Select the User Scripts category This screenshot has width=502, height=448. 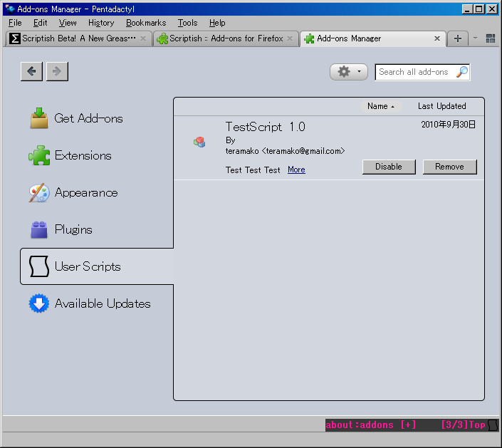coord(97,266)
